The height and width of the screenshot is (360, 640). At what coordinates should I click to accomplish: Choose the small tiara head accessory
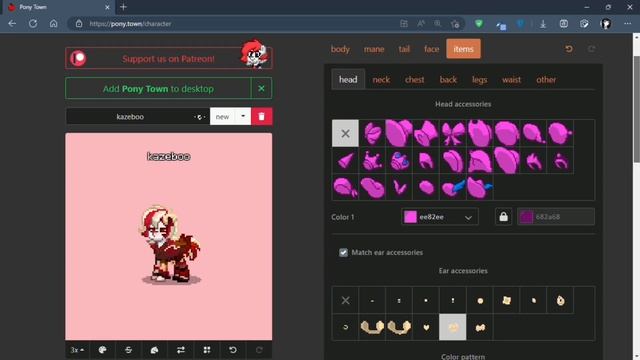coord(560,160)
